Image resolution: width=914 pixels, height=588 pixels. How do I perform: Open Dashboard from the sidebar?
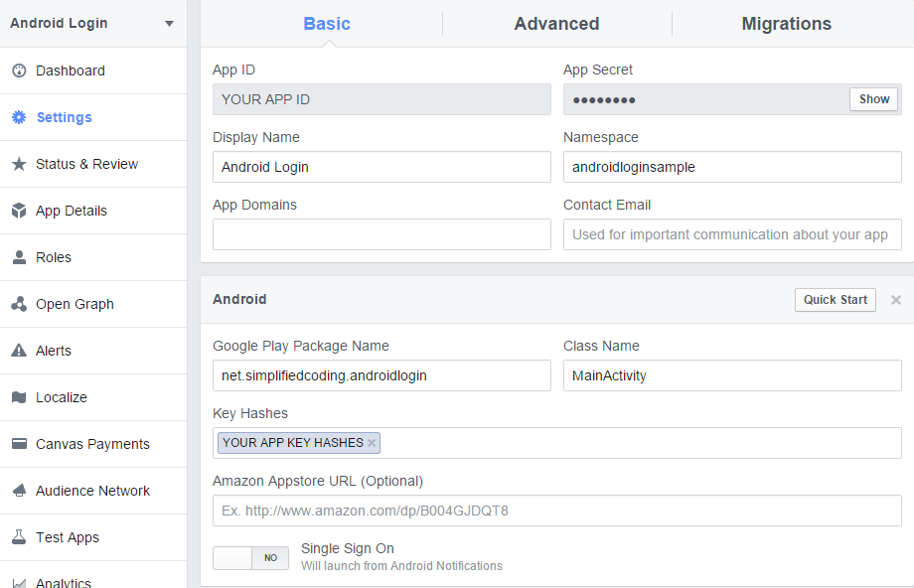93,71
